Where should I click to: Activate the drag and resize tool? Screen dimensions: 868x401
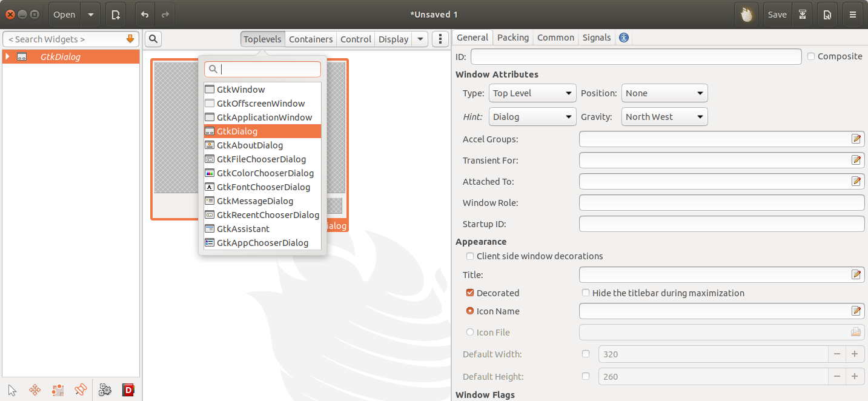pos(35,390)
